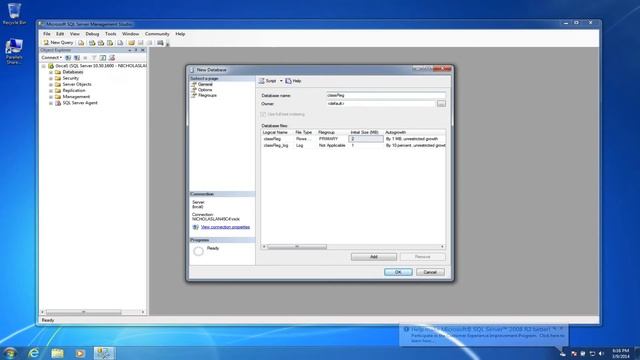The image size is (640, 360).
Task: Click the Database Engine Query icon beside New Query
Action: tap(81, 42)
